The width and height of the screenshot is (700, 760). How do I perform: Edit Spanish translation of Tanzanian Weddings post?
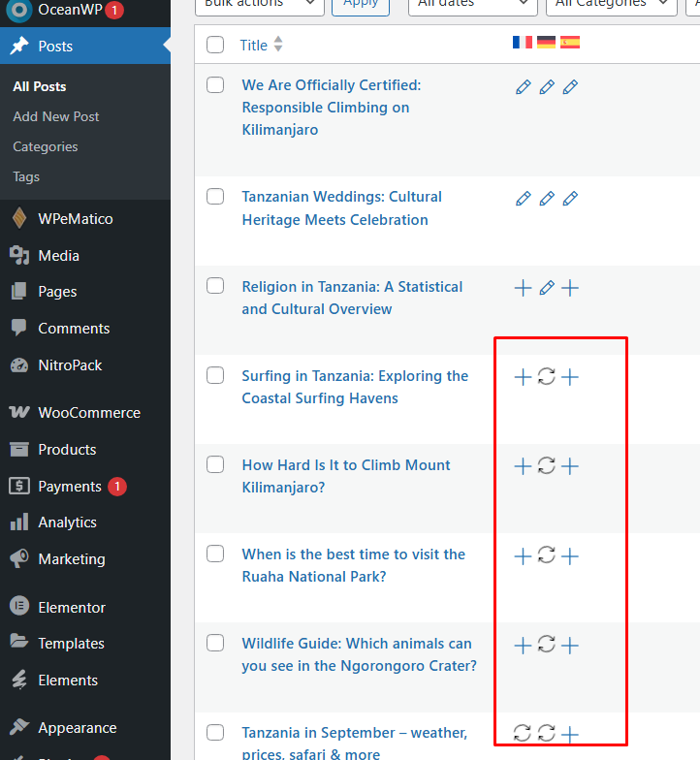pos(570,199)
